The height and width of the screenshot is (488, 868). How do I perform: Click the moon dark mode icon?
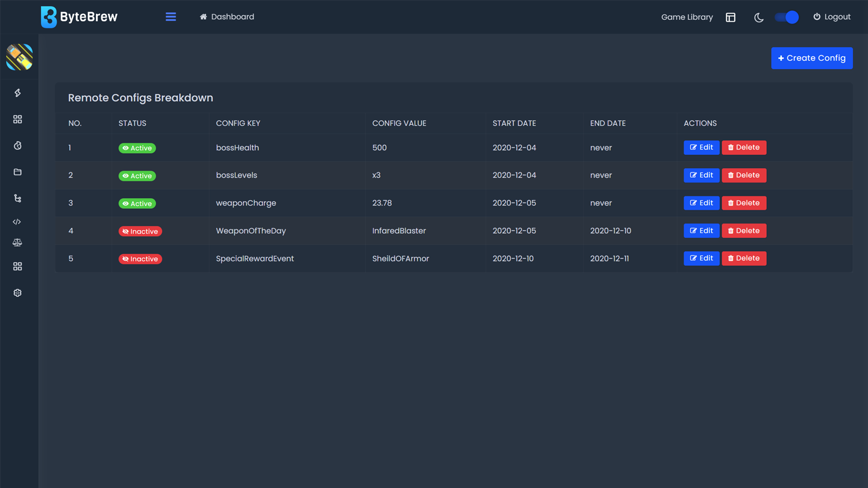pos(759,17)
